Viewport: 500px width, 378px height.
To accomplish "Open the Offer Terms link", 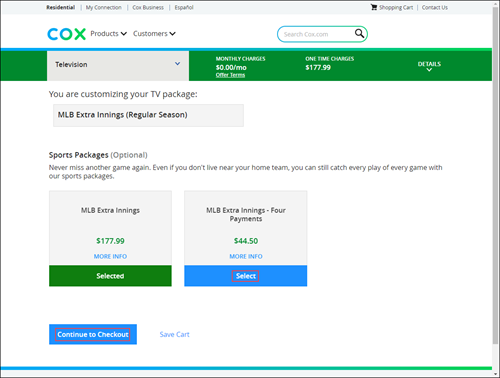I will pos(230,75).
